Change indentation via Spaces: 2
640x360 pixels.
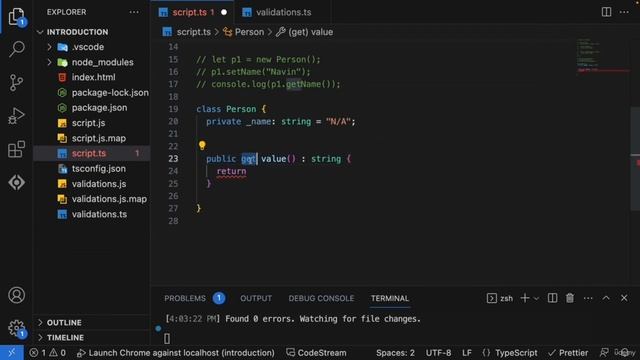(x=395, y=353)
